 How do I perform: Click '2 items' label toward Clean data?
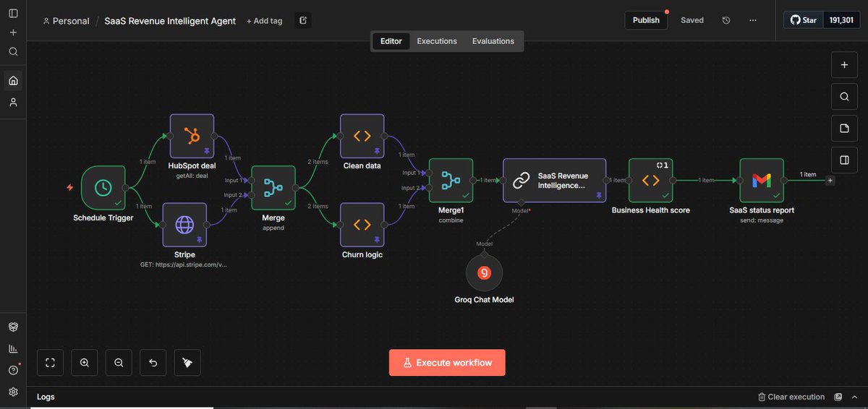pos(318,162)
